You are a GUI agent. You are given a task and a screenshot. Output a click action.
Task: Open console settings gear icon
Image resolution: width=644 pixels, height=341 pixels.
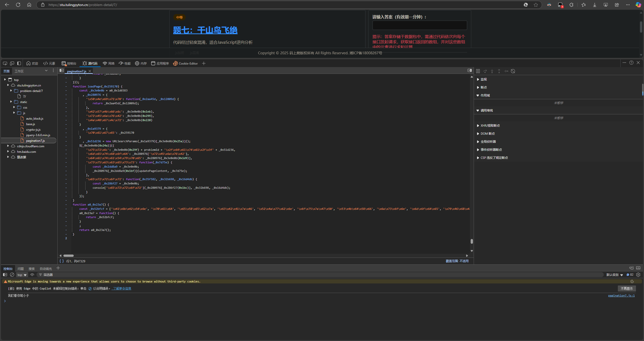point(638,275)
